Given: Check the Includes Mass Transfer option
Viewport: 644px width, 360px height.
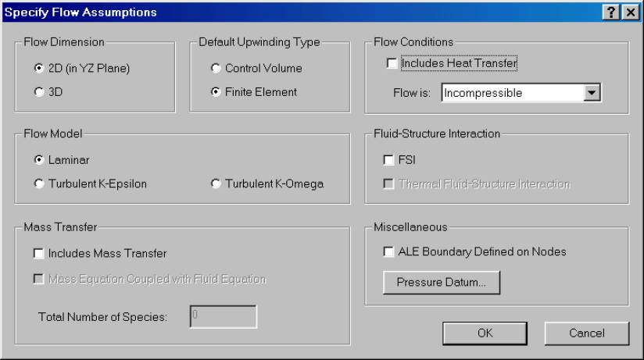Looking at the screenshot, I should point(38,253).
